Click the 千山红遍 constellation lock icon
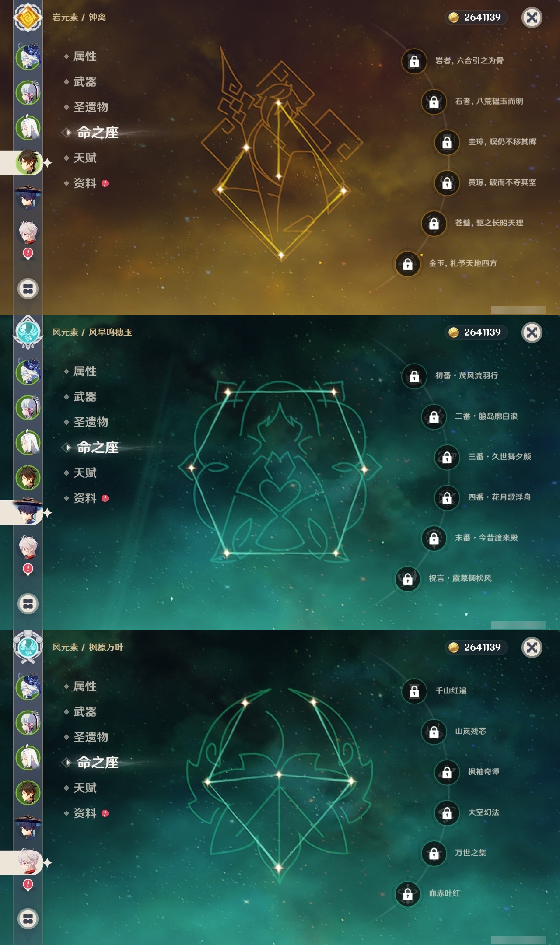This screenshot has height=945, width=560. (414, 691)
